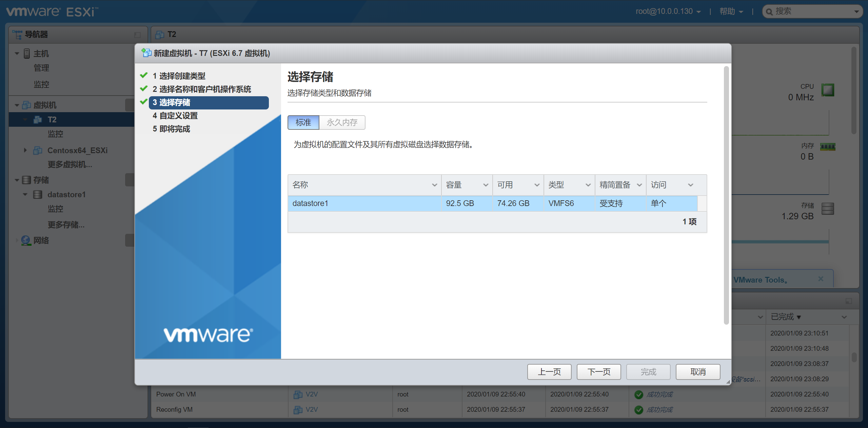Image resolution: width=868 pixels, height=428 pixels.
Task: Click the recent tasks vertical scrollbar
Action: (854, 357)
